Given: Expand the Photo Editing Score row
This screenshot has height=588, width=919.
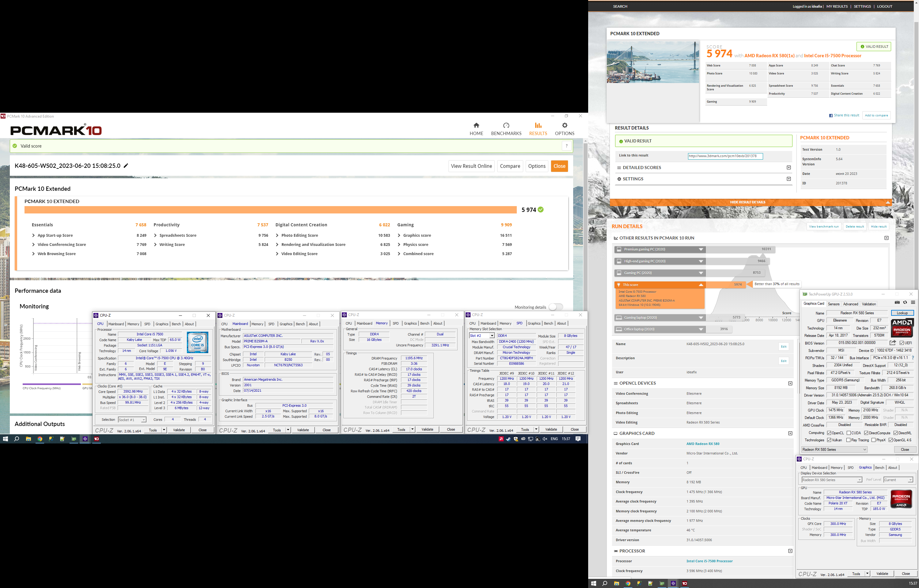Looking at the screenshot, I should [277, 235].
